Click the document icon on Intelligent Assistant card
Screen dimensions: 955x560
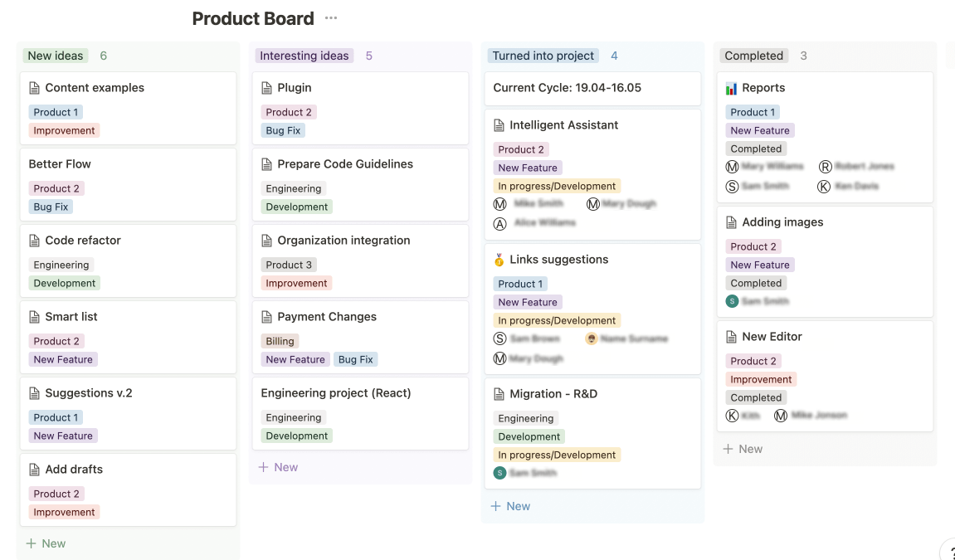pyautogui.click(x=499, y=125)
